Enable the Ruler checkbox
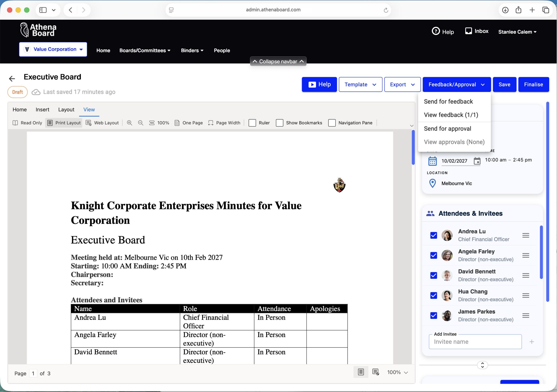This screenshot has height=392, width=557. click(252, 123)
